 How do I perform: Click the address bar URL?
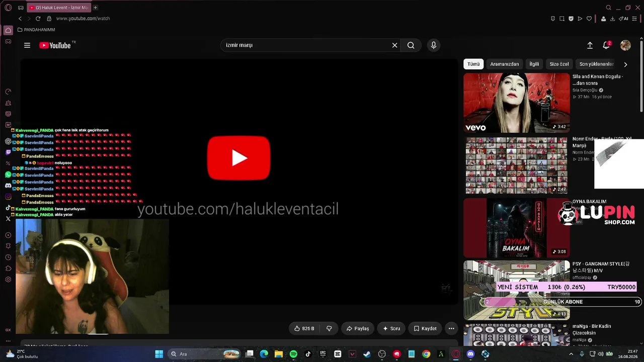click(x=83, y=19)
